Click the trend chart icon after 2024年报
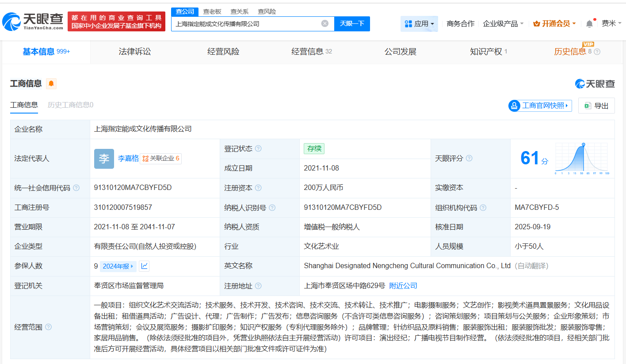 click(x=144, y=266)
